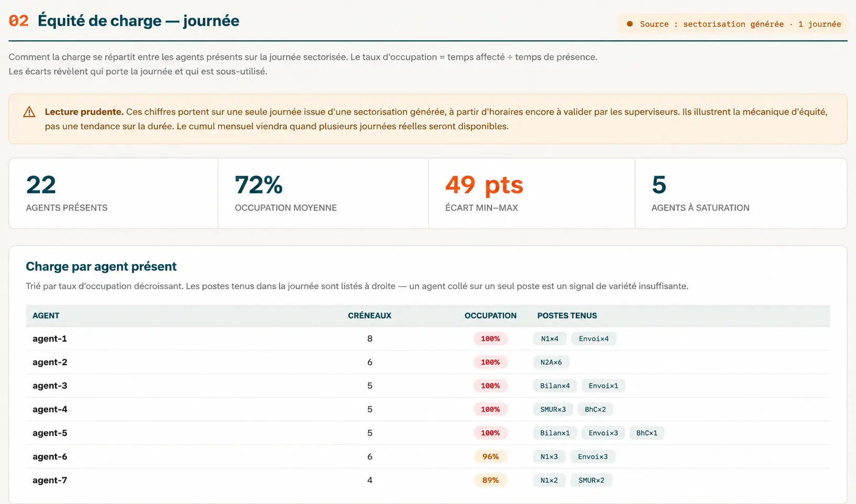Click the Envoi×3 tag for agent-6

[593, 456]
